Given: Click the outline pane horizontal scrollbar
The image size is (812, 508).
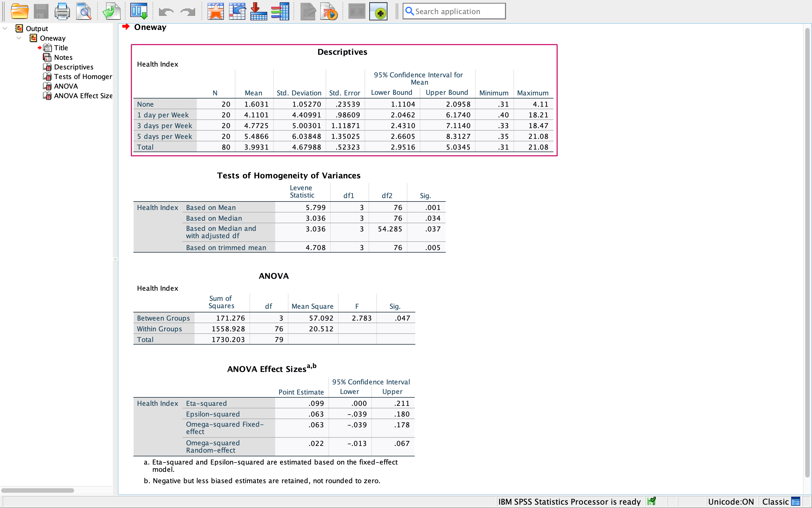Looking at the screenshot, I should point(37,490).
